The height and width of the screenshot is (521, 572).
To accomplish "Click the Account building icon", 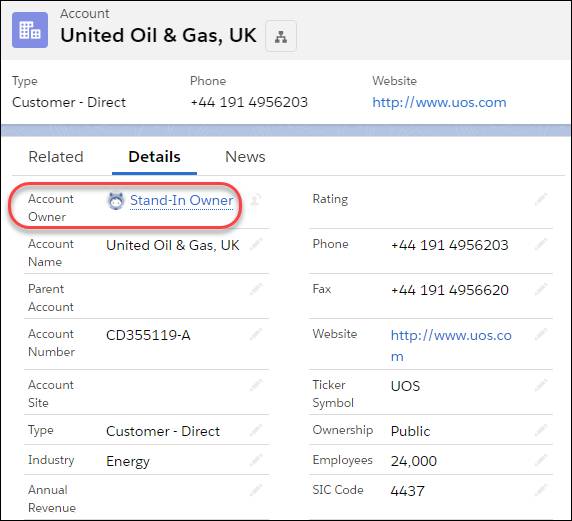I will (x=30, y=30).
